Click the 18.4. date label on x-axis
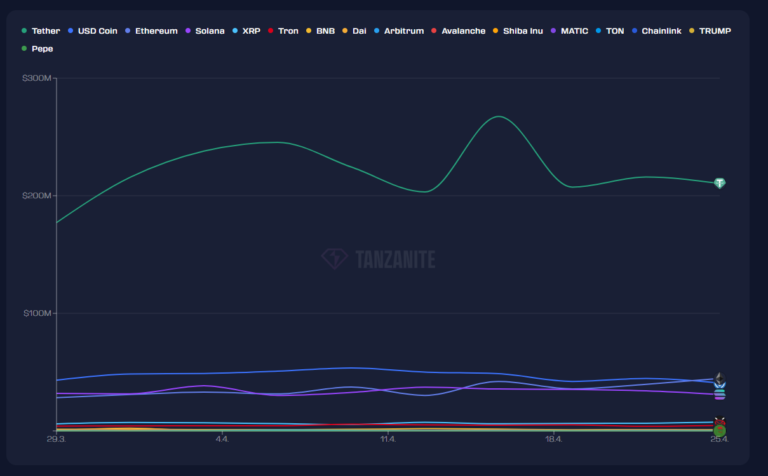Screen dimensions: 768x476 click(x=554, y=440)
